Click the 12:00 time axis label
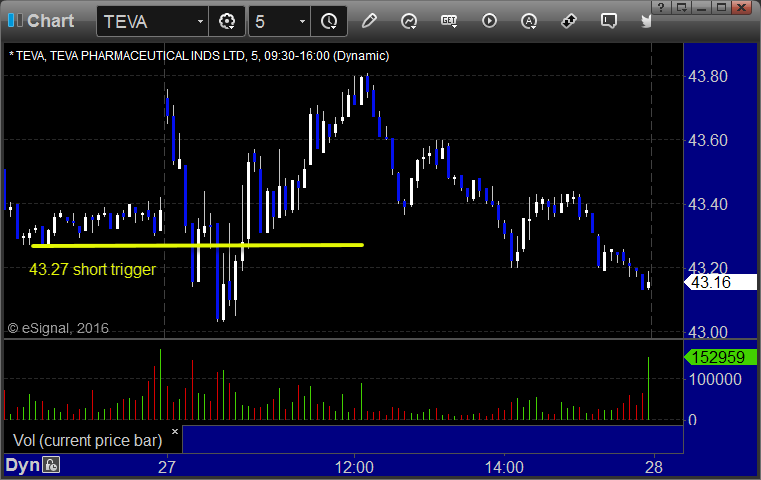This screenshot has width=761, height=480. pyautogui.click(x=354, y=467)
